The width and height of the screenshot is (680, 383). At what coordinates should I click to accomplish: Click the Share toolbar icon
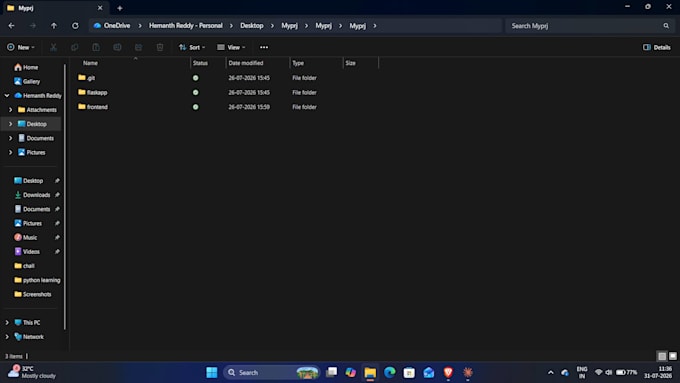coord(138,47)
